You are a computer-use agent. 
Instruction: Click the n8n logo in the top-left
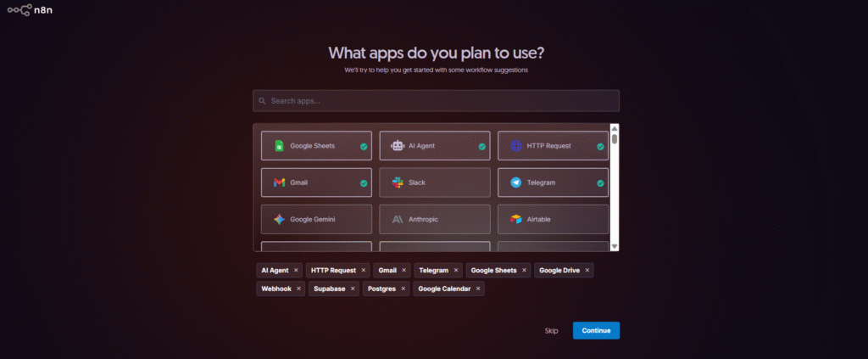click(30, 12)
